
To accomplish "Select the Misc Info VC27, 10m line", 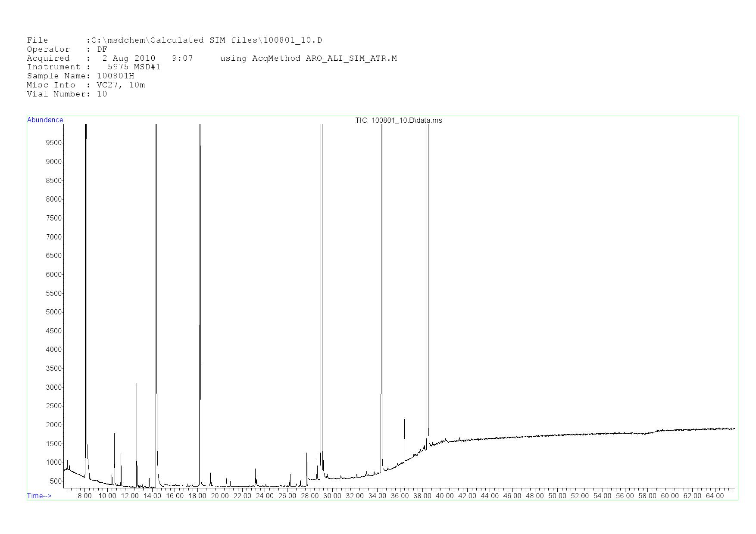I will [x=86, y=85].
